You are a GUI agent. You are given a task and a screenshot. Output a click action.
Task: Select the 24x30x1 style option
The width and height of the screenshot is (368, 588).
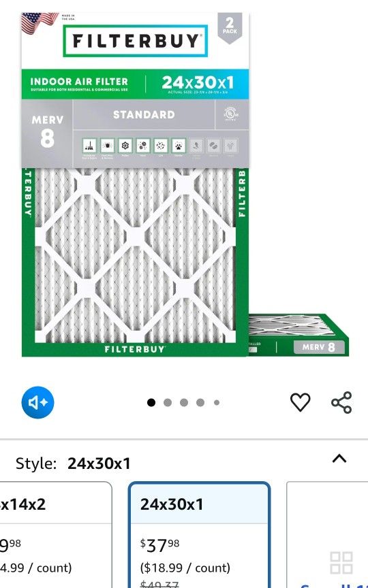(x=200, y=535)
